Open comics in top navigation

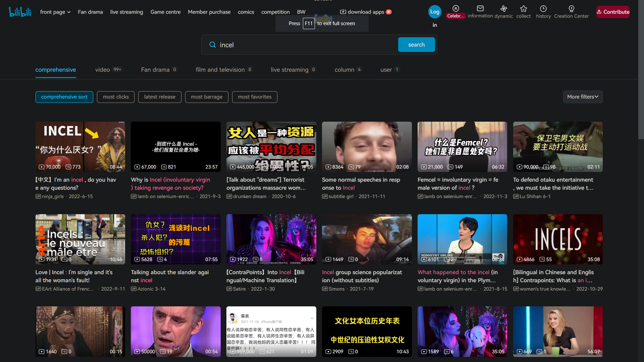(x=246, y=12)
